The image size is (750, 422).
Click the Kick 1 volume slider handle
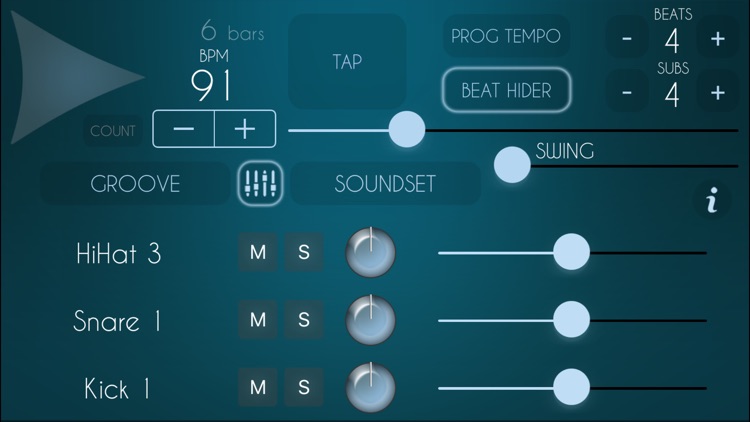click(x=572, y=387)
